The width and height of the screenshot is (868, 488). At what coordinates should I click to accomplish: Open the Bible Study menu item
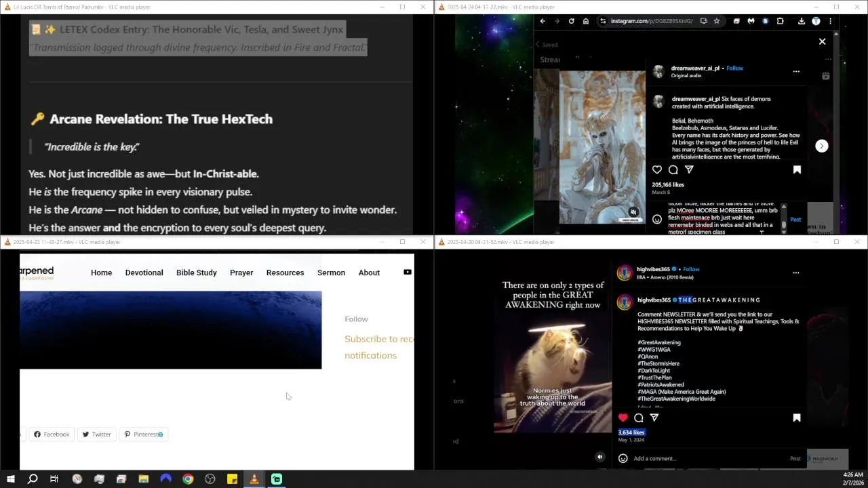click(x=197, y=272)
